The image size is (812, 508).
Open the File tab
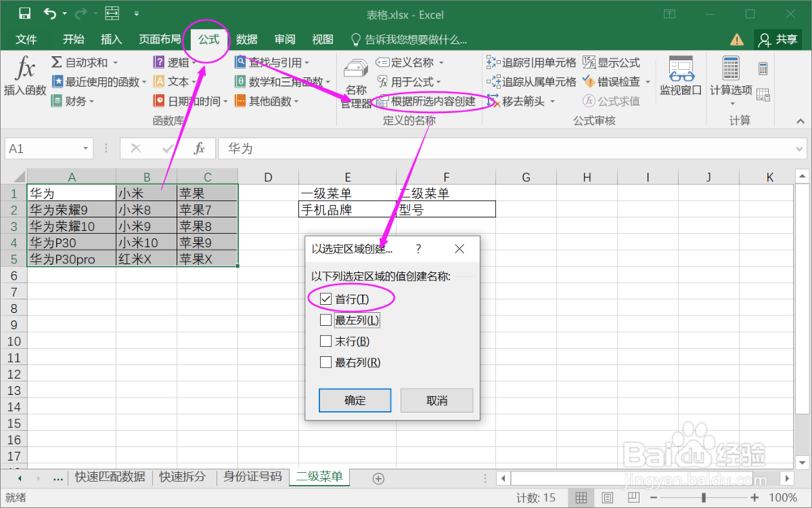(26, 39)
